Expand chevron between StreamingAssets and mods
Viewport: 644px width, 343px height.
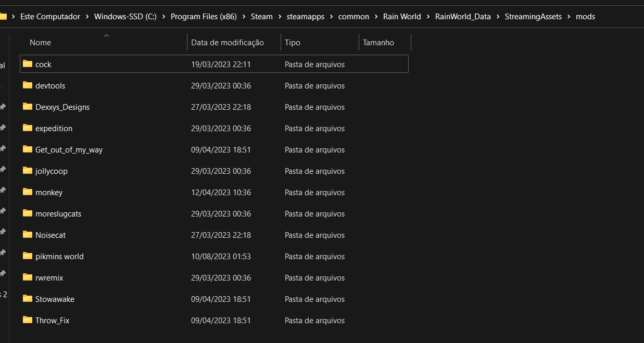point(569,17)
